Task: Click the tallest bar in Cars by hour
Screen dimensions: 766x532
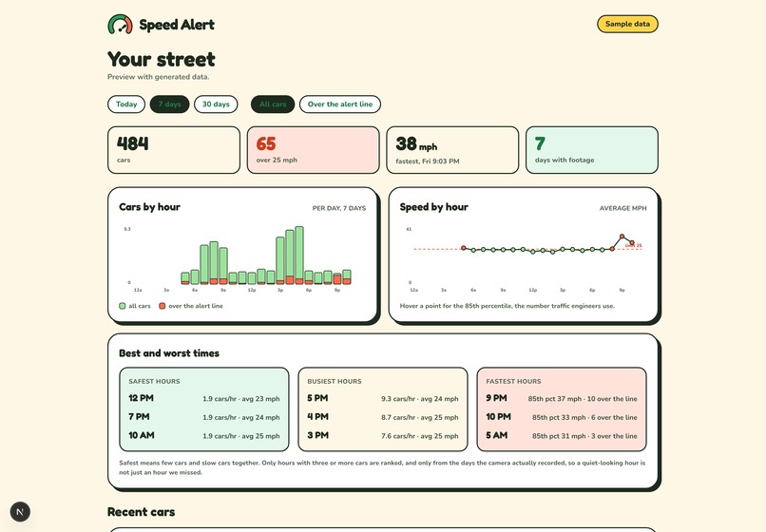Action: (x=299, y=255)
